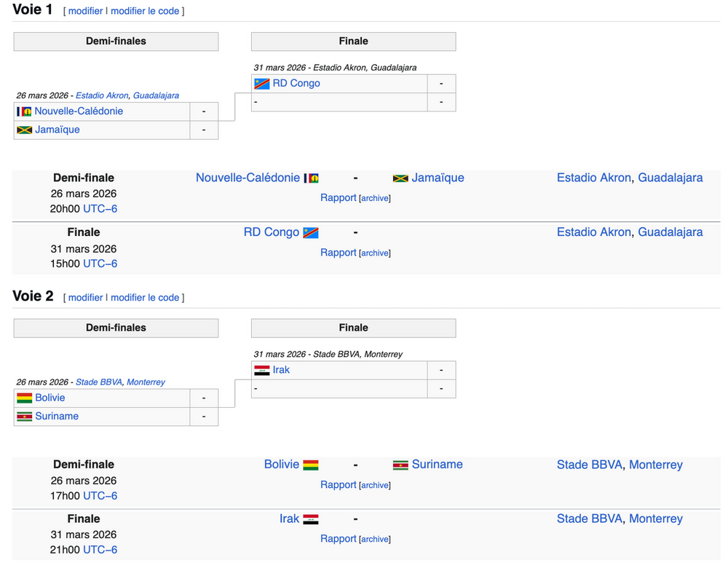
Task: Click the Suriname flag beside the 17h00 match
Action: 400,465
